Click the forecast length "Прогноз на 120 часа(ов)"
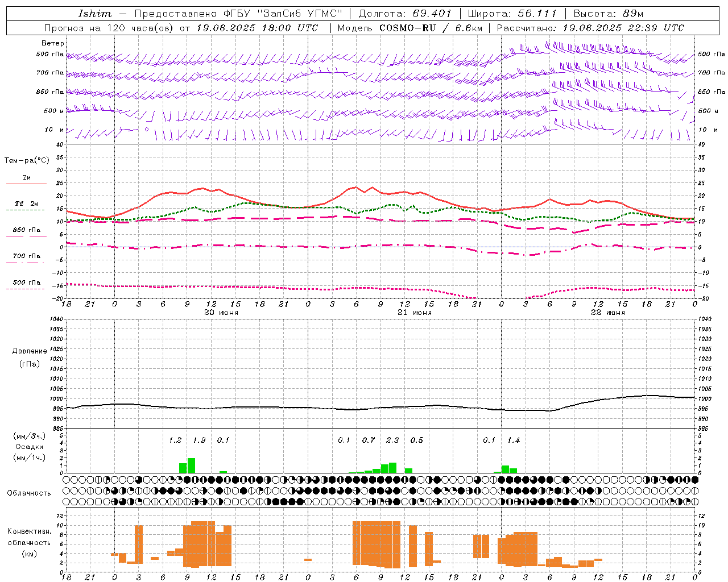This screenshot has width=728, height=582. click(109, 28)
